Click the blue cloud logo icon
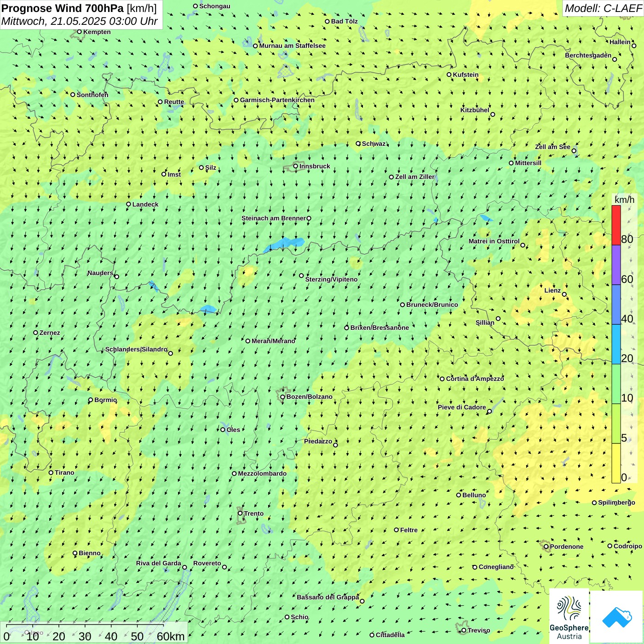 coord(617,617)
